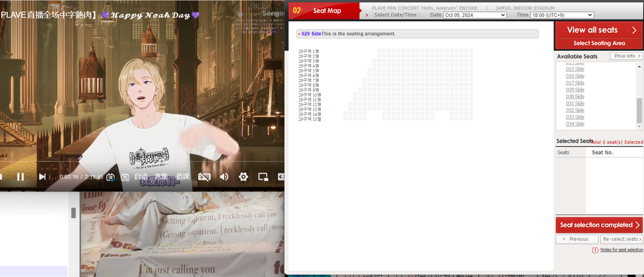Click scroll-up arrow of Available Seats list
This screenshot has height=277, width=644.
[x=640, y=66]
